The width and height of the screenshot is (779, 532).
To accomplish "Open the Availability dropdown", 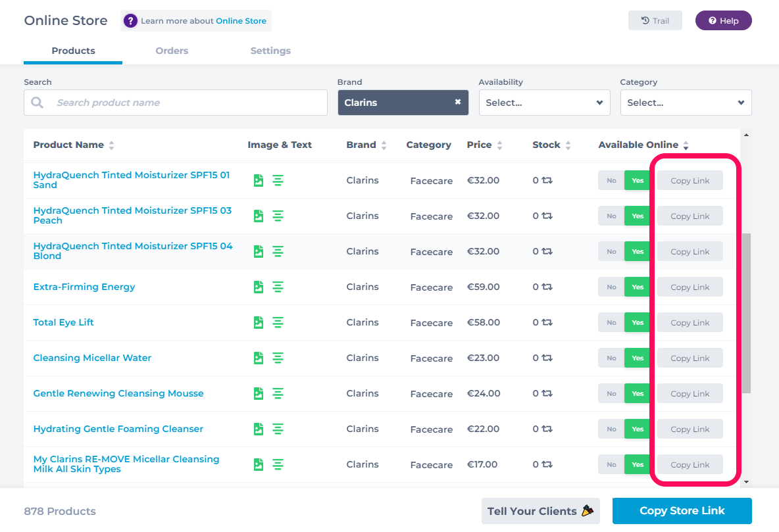I will (x=545, y=103).
